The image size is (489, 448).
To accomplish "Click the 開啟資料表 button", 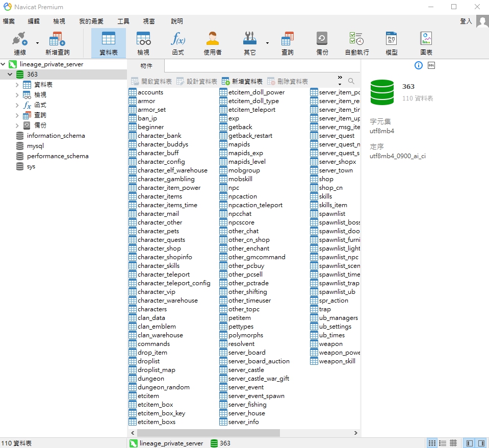I will [151, 82].
